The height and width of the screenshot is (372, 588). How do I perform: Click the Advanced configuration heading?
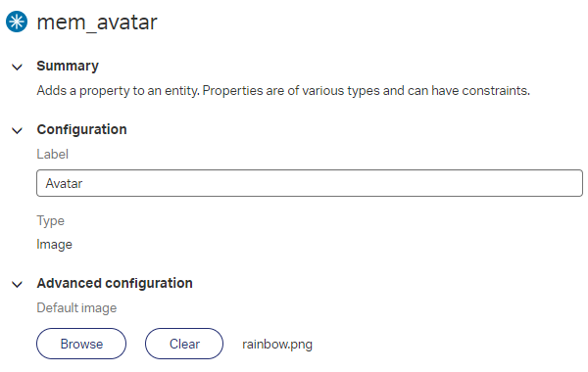(115, 283)
